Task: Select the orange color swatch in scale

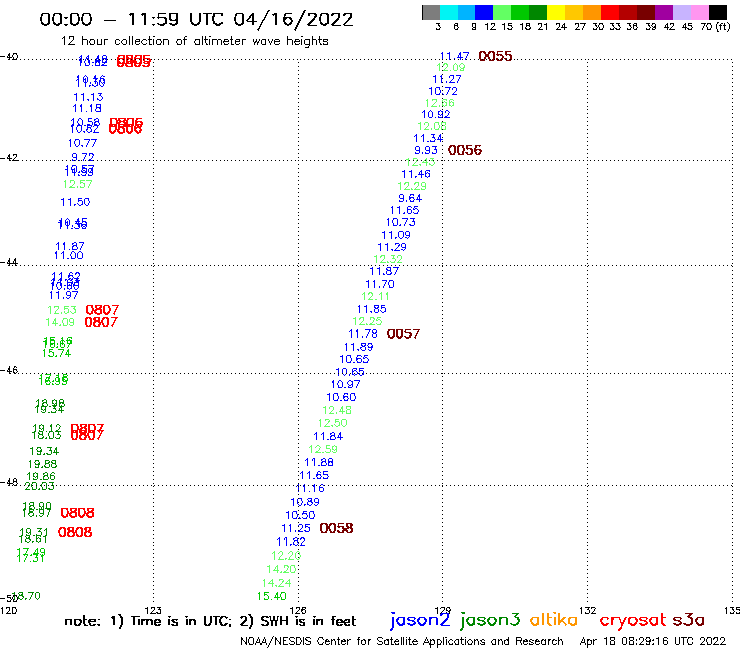Action: pyautogui.click(x=592, y=12)
